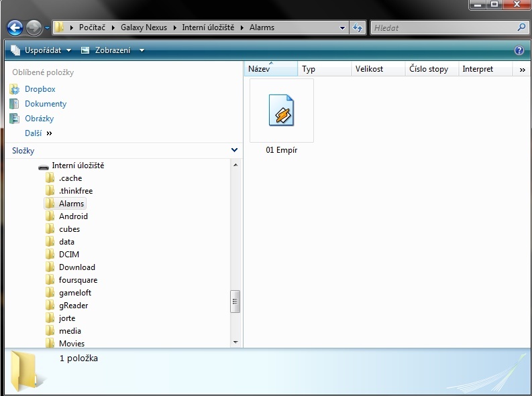Sort files by Název column

(270, 69)
